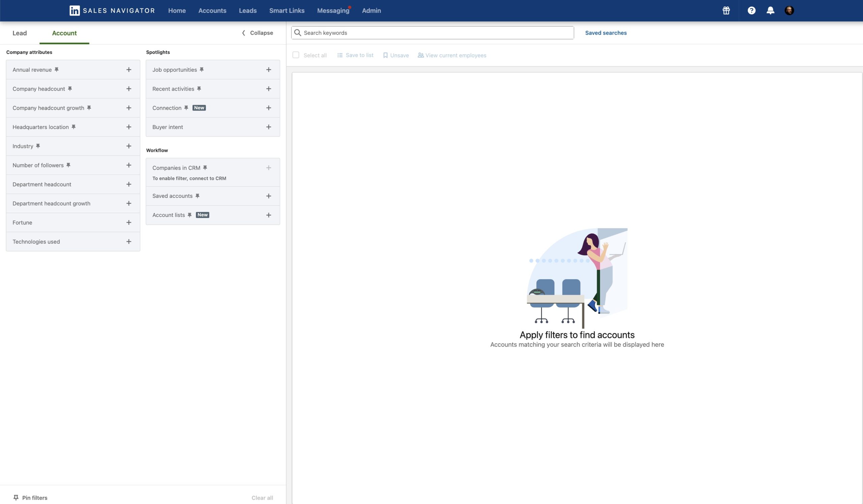This screenshot has height=504, width=863.
Task: Click the Unsave button label
Action: click(399, 56)
